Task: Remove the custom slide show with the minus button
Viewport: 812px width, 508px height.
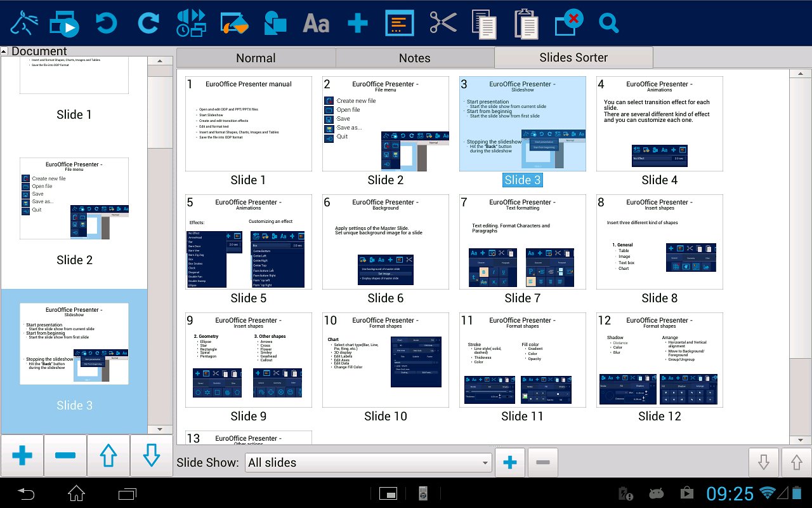Action: click(543, 462)
